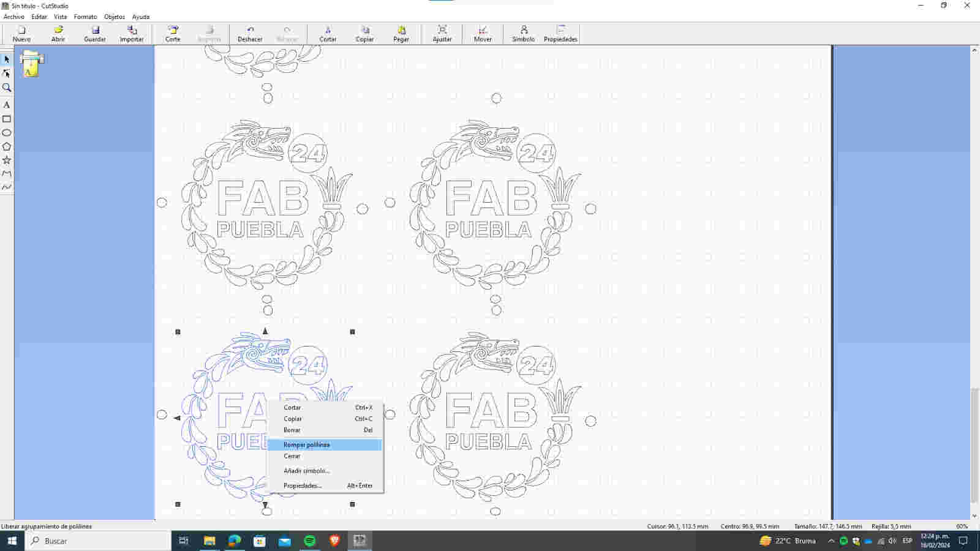
Task: Click the vertical scrollbar thumb
Action: 974,446
